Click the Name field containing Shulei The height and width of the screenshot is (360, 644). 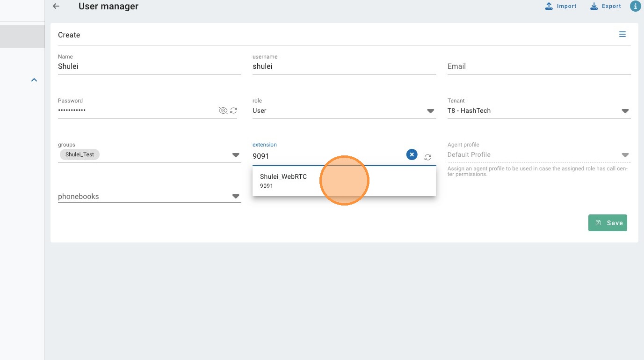click(149, 66)
